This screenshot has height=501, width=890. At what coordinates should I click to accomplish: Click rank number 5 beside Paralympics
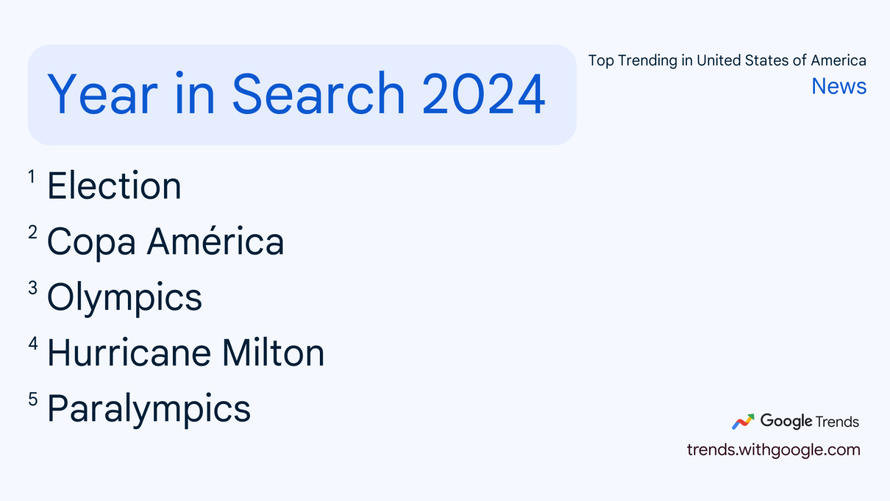[x=32, y=400]
